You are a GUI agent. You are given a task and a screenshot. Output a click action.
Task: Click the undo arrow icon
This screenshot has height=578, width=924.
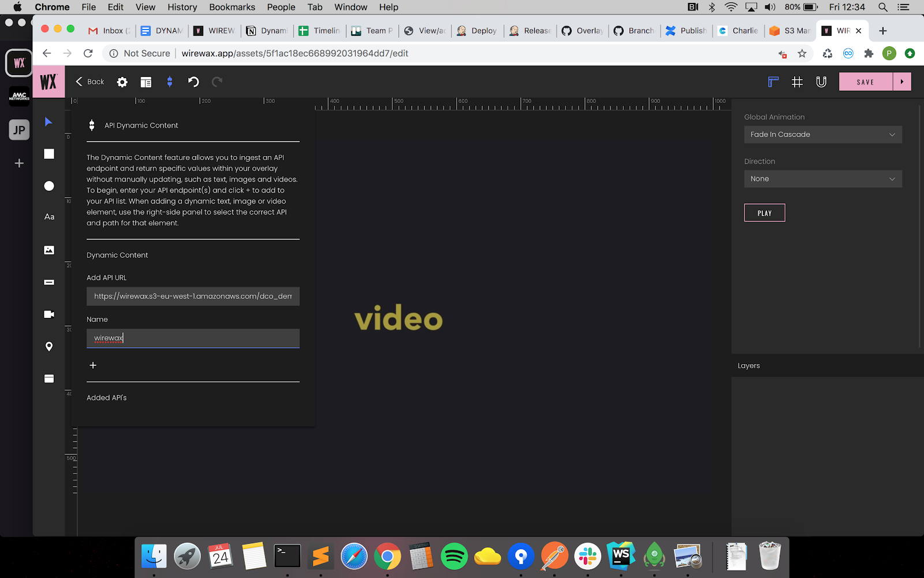tap(193, 82)
